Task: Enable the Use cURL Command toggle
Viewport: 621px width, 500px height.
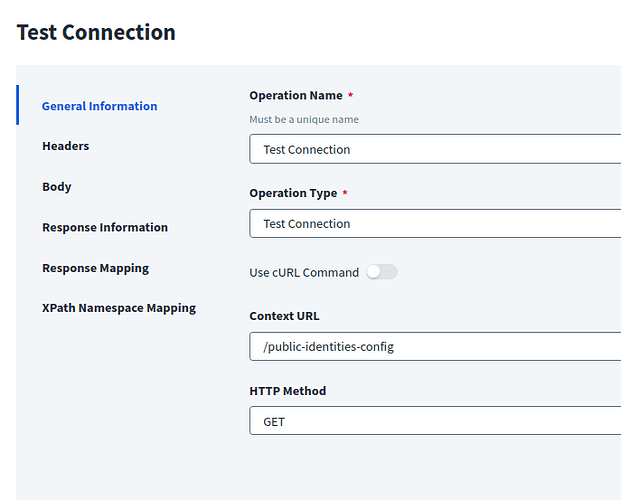Action: point(381,272)
